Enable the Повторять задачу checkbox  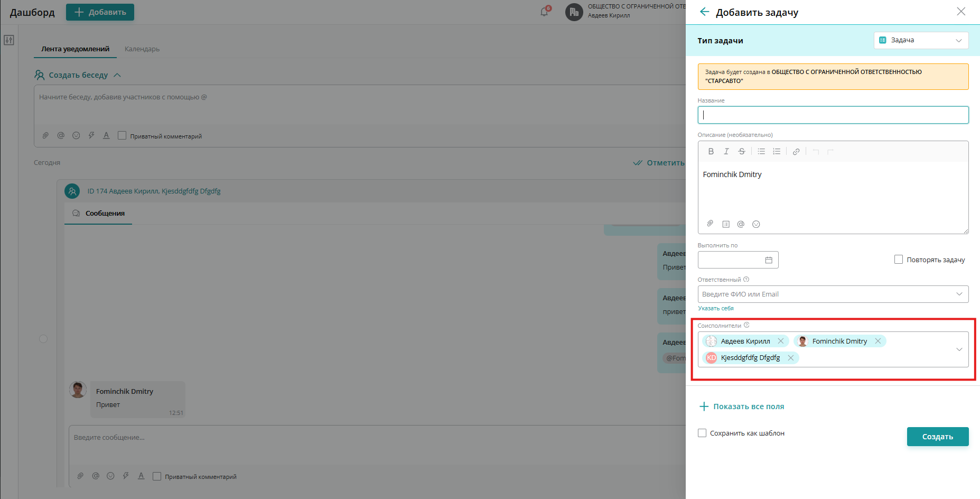[x=899, y=260]
